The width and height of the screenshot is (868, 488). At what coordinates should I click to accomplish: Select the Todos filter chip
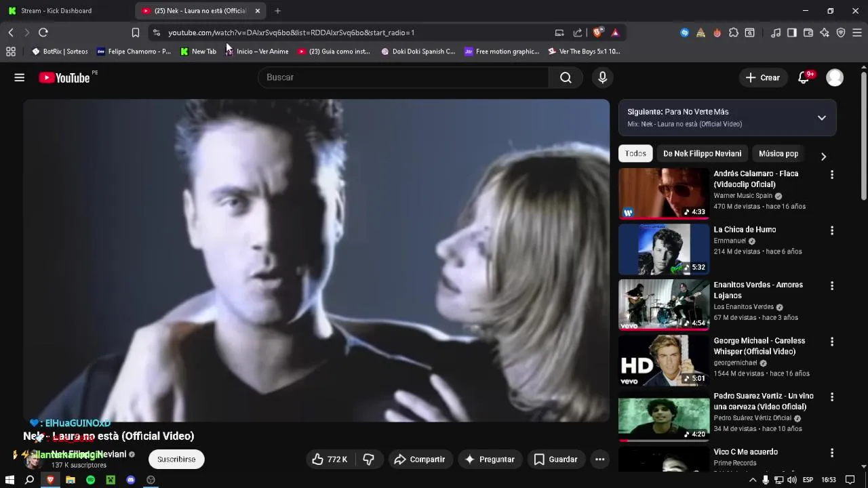635,154
